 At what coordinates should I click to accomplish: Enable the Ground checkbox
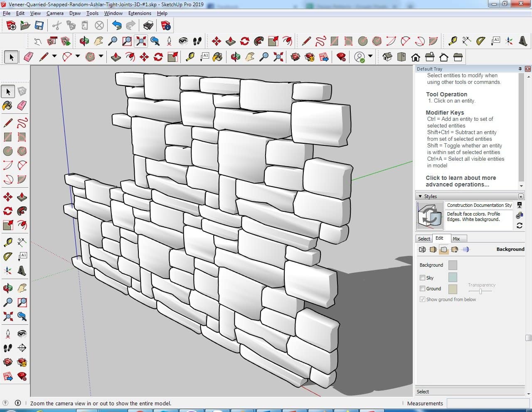pos(422,288)
